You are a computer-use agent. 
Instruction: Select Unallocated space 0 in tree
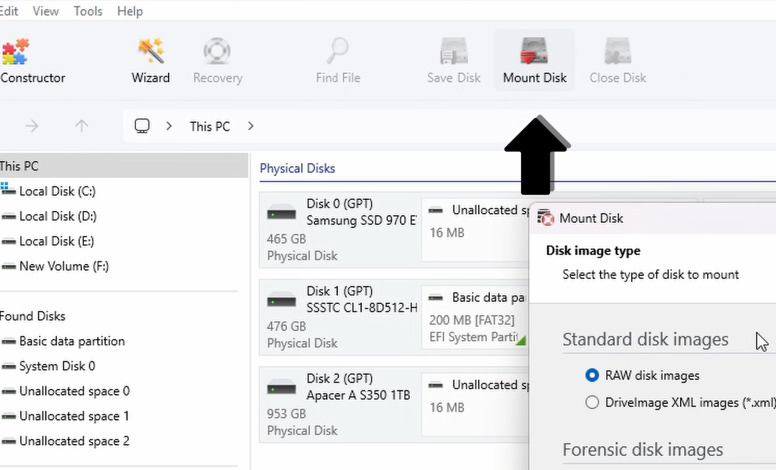[x=74, y=391]
